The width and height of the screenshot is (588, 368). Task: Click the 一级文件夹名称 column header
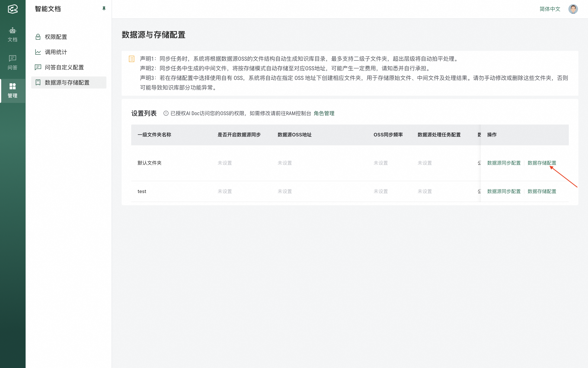point(154,135)
